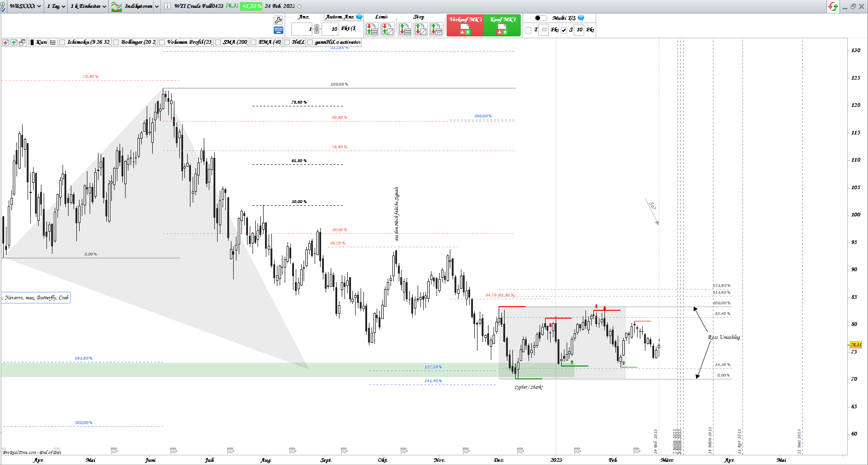Open the '1 Tag' timeframe dropdown

(x=56, y=6)
